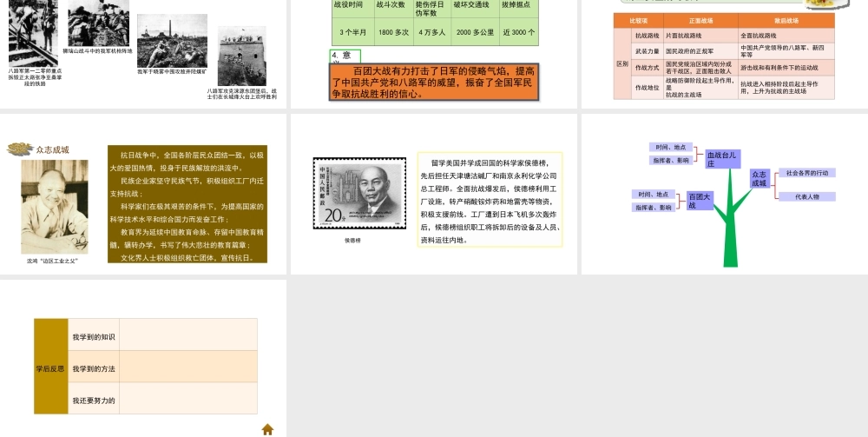The width and height of the screenshot is (868, 437).
Task: Click the 作战方式 row label
Action: tap(648, 68)
